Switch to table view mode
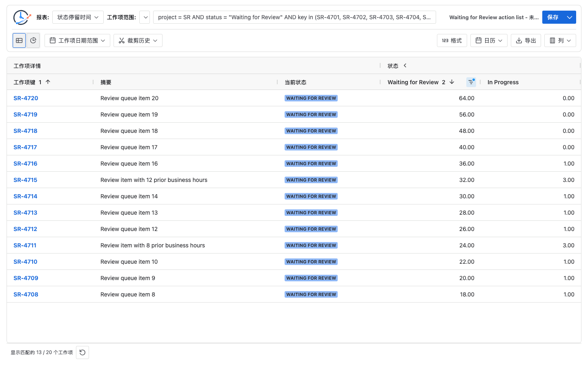588x368 pixels. (19, 40)
